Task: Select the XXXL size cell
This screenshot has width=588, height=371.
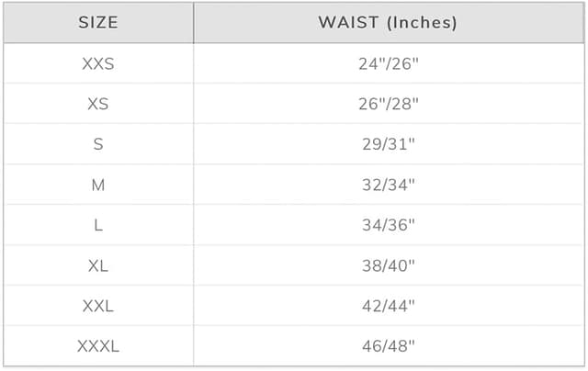Action: coord(97,346)
